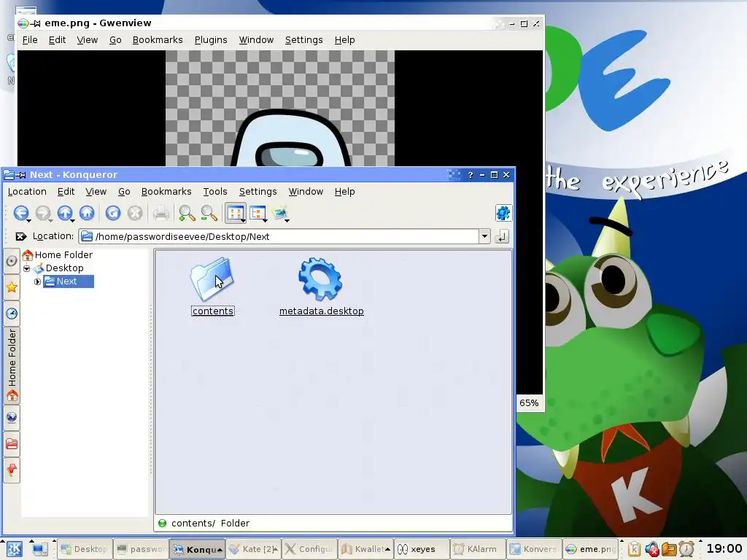This screenshot has width=747, height=560.
Task: Open the Network globe sidebar tab
Action: point(12,418)
